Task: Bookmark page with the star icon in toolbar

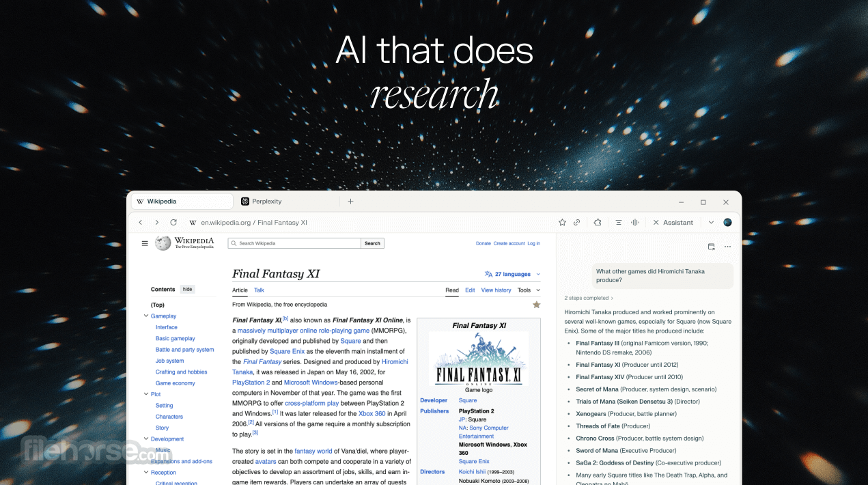Action: tap(562, 223)
